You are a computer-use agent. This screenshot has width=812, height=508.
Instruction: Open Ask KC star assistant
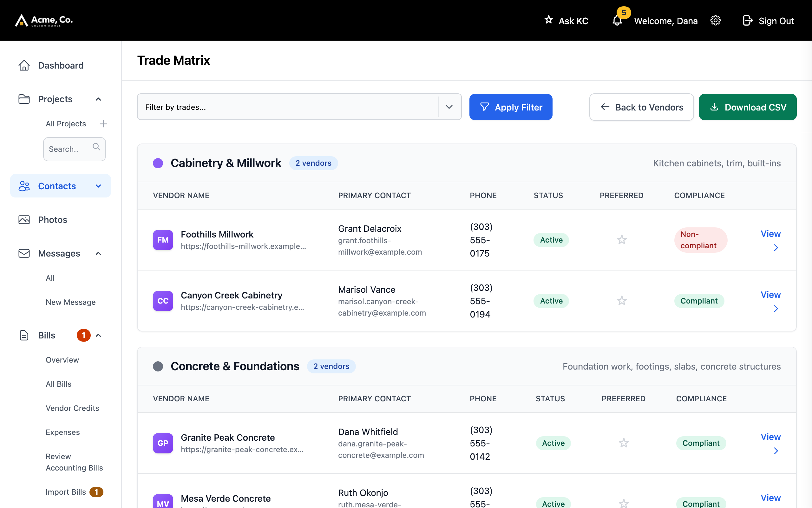(x=566, y=21)
